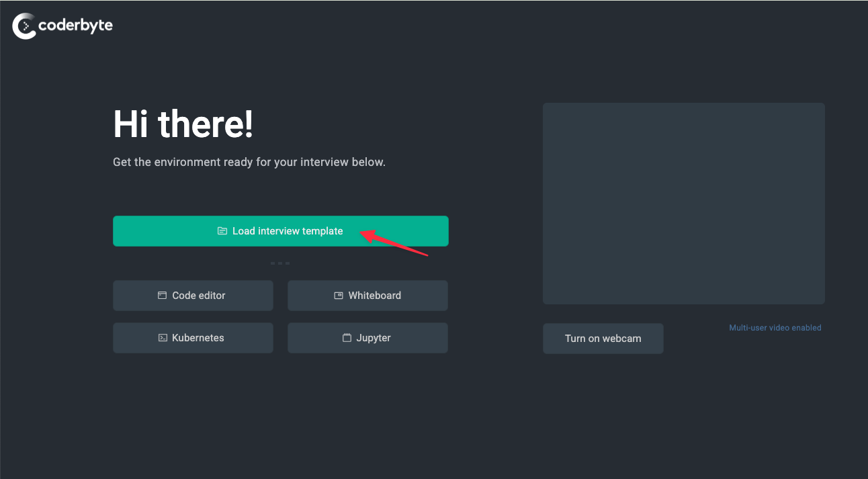This screenshot has height=479, width=868.
Task: Click the three-dot separator below the green button
Action: coord(280,263)
